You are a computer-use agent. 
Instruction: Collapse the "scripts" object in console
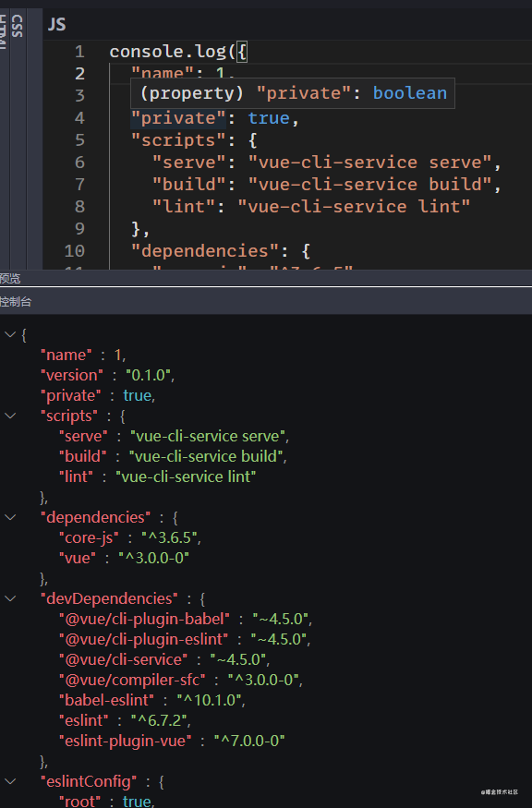[10, 416]
